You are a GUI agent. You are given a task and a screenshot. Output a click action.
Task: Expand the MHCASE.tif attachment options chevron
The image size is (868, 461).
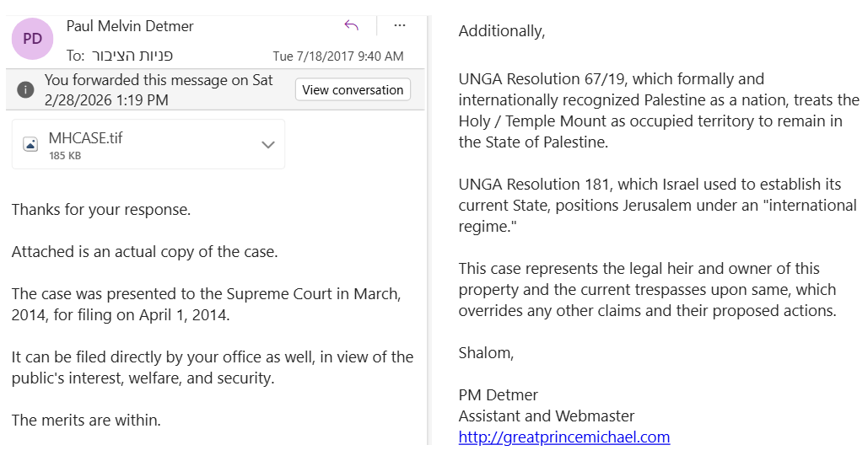[268, 144]
